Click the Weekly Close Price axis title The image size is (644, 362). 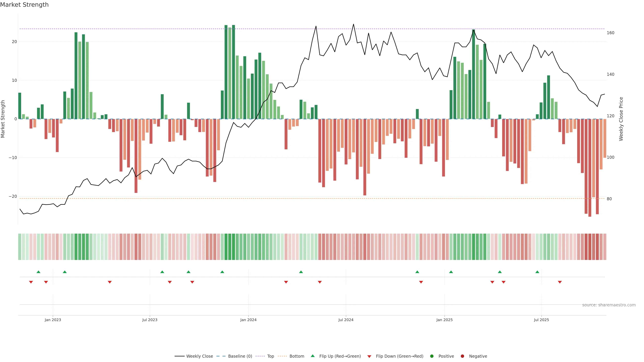tap(621, 119)
